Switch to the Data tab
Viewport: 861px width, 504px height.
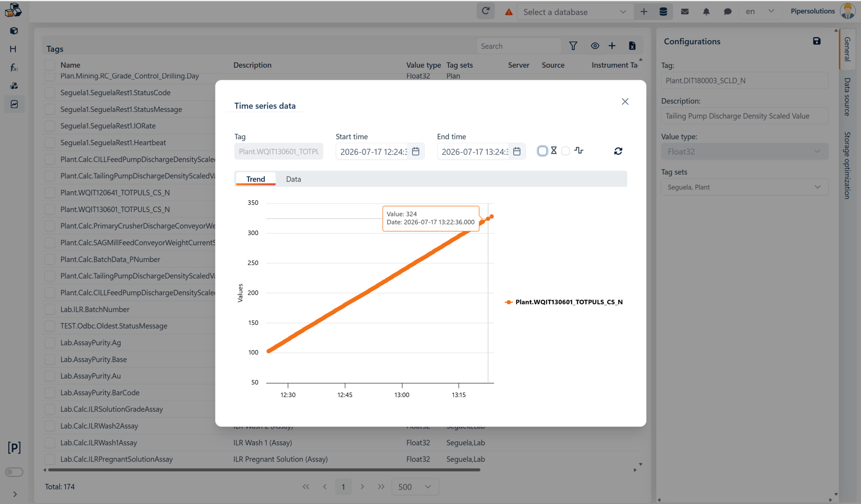(293, 179)
